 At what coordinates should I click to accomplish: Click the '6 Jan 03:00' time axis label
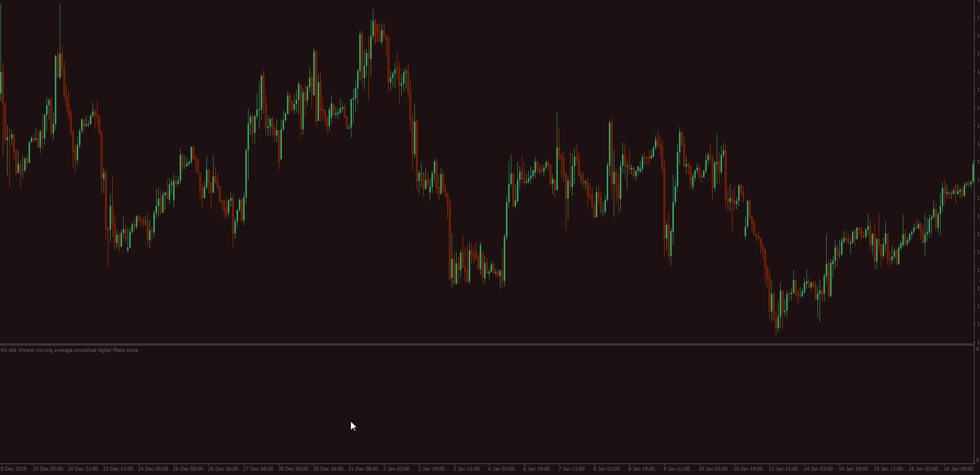501,469
